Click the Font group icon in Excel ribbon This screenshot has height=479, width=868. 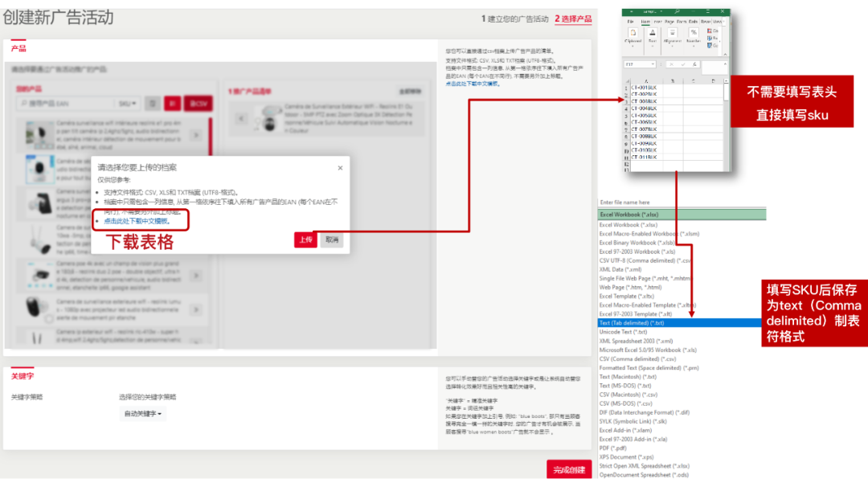653,33
